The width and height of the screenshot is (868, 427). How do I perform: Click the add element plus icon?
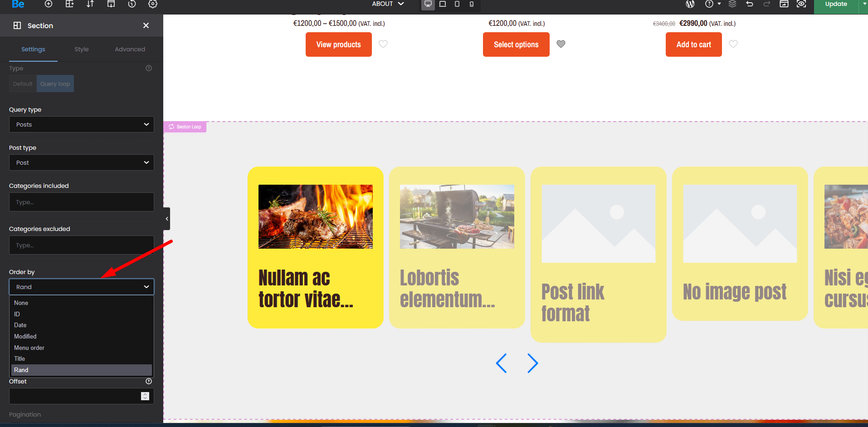click(49, 4)
